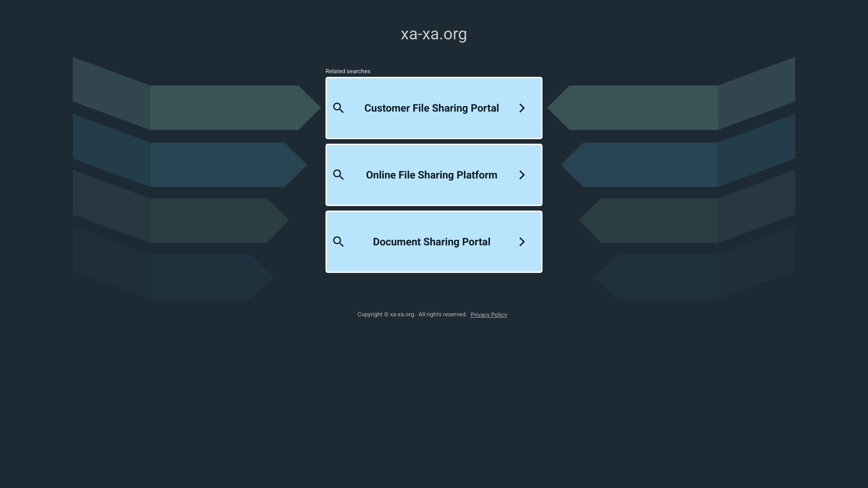Click the right background arrow beside Document Sharing Portal
Viewport: 868px width, 488px height.
656,221
